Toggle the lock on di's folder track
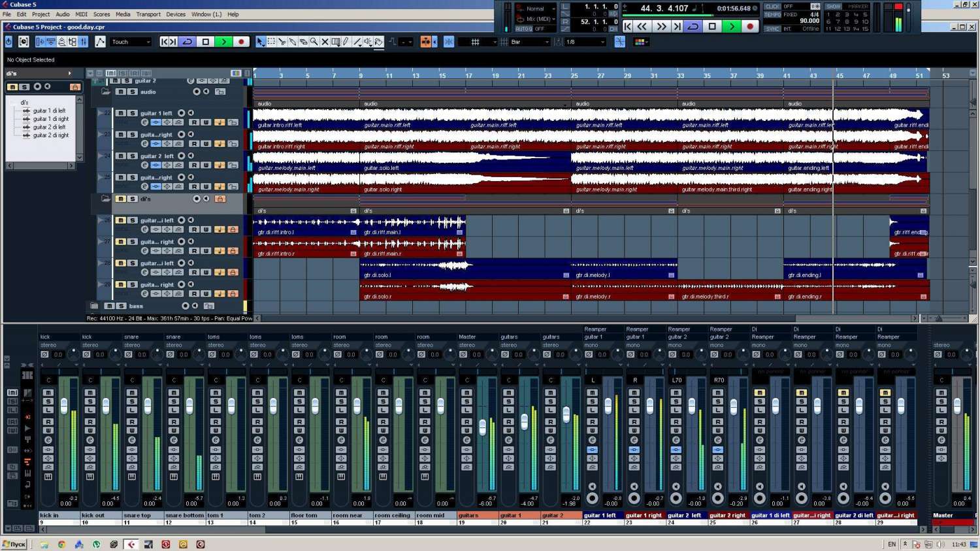 [220, 199]
